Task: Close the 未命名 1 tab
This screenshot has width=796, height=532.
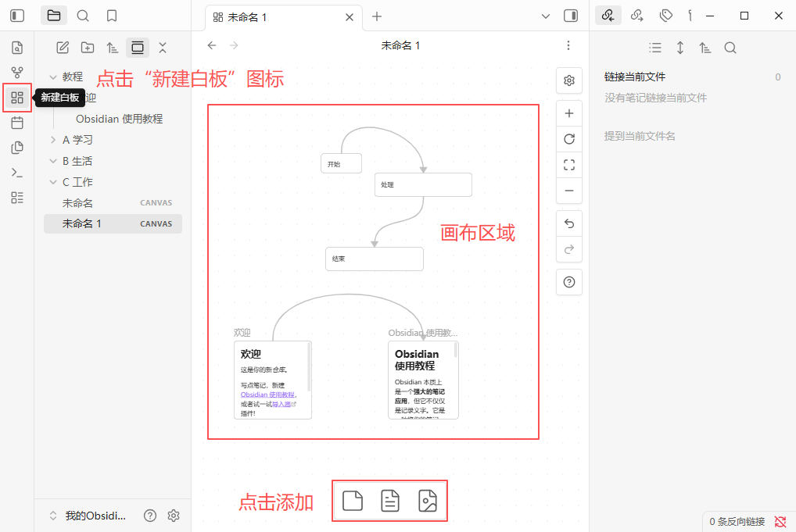Action: point(350,17)
